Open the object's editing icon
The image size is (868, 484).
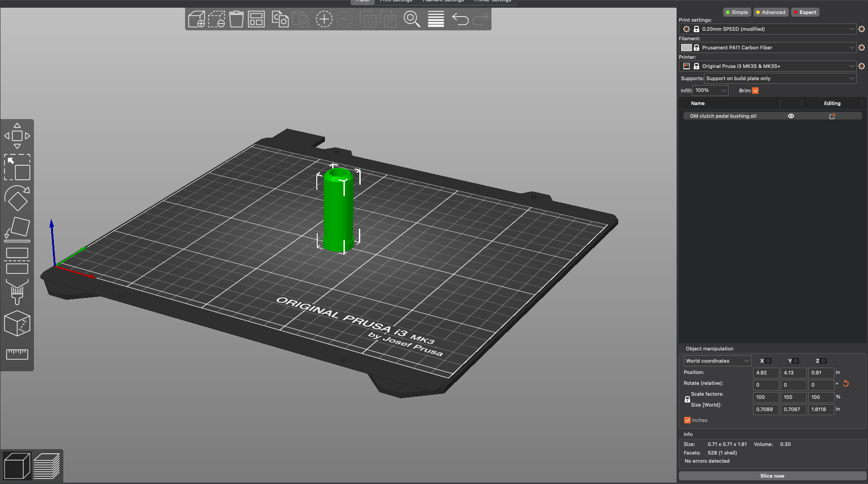tap(832, 116)
